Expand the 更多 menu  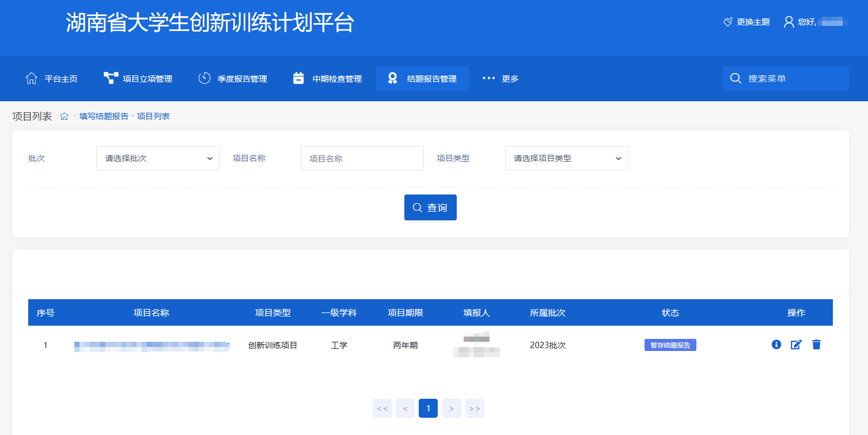pos(500,78)
